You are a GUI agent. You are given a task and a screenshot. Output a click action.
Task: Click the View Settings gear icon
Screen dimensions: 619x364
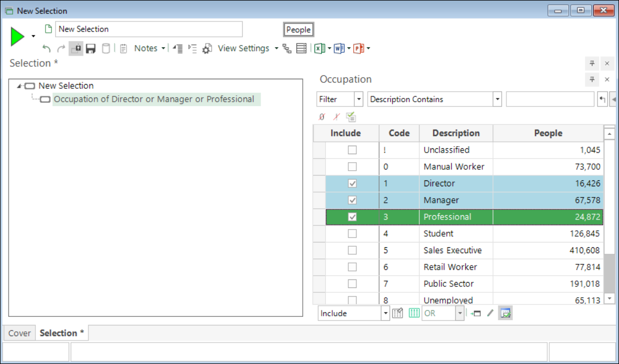[207, 49]
